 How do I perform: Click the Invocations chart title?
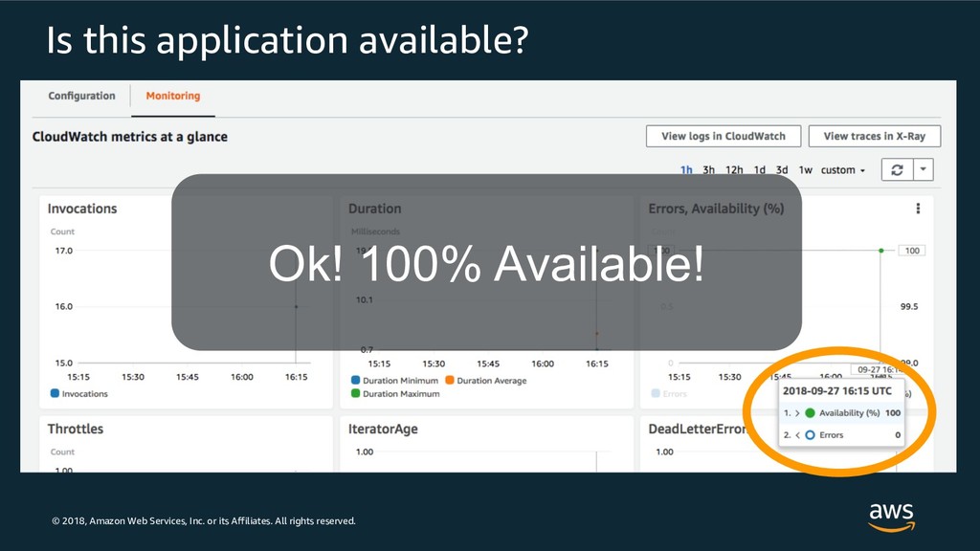(x=82, y=209)
